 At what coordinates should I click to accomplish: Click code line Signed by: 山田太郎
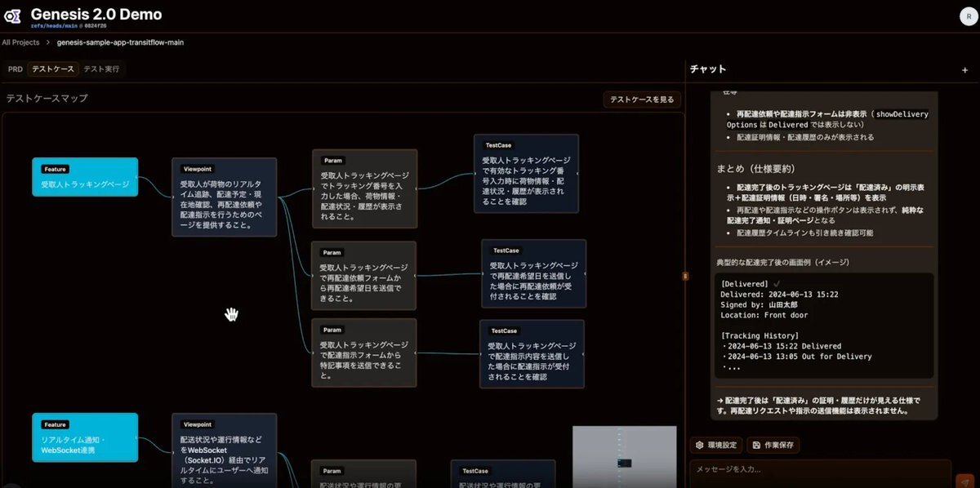(x=759, y=304)
